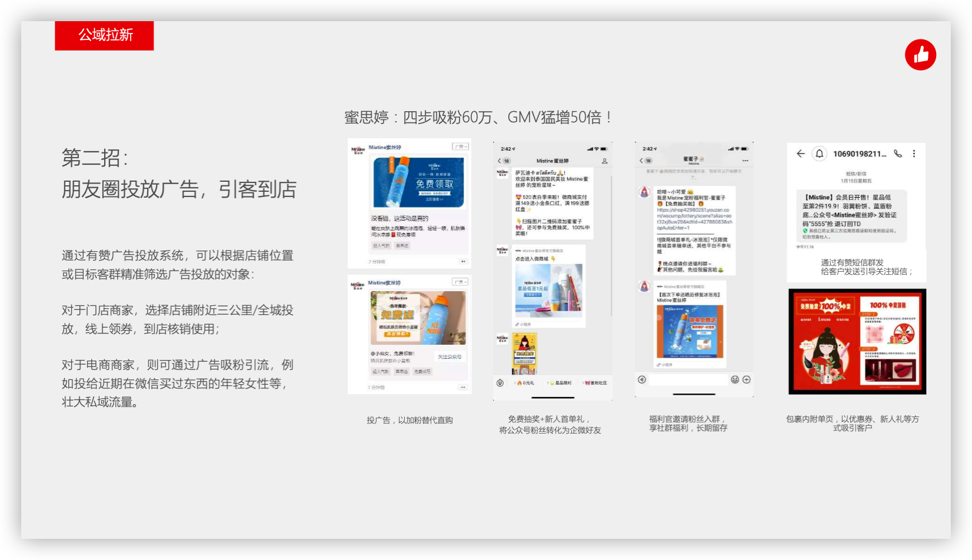Viewport: 972px width, 560px height.
Task: Click the youzan shop link in 蜜蜜子 message
Action: (694, 219)
